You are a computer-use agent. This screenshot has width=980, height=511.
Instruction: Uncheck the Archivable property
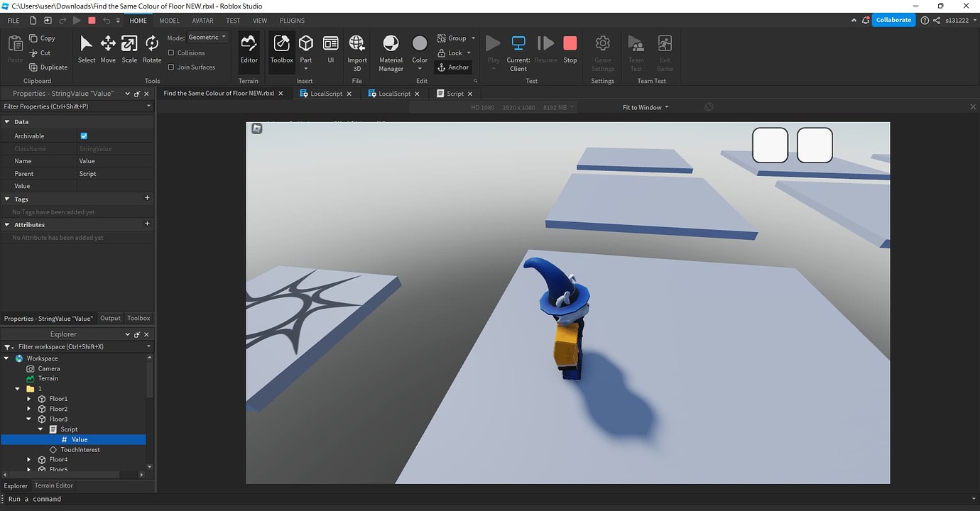click(83, 136)
